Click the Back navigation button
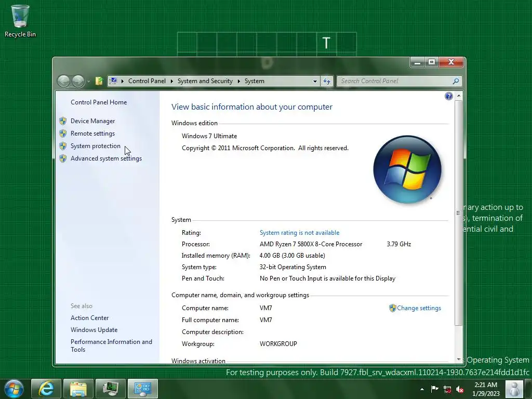The image size is (532, 399). 63,81
